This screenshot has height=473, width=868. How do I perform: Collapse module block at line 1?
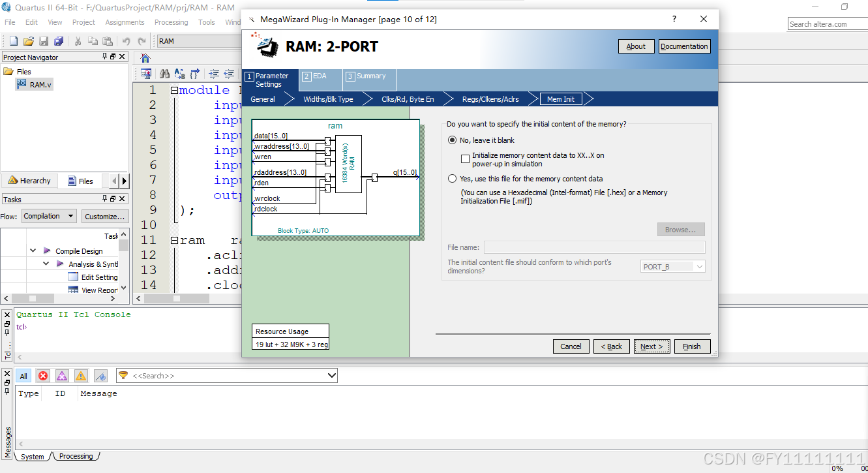tap(175, 91)
